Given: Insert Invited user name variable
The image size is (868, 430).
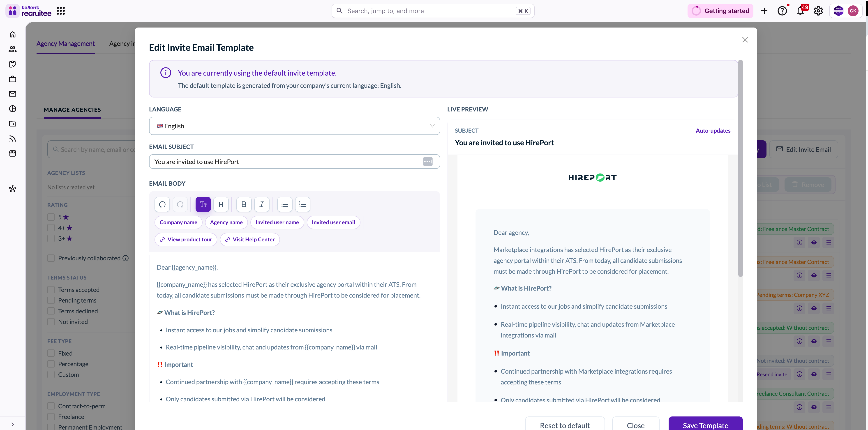Looking at the screenshot, I should [x=277, y=222].
